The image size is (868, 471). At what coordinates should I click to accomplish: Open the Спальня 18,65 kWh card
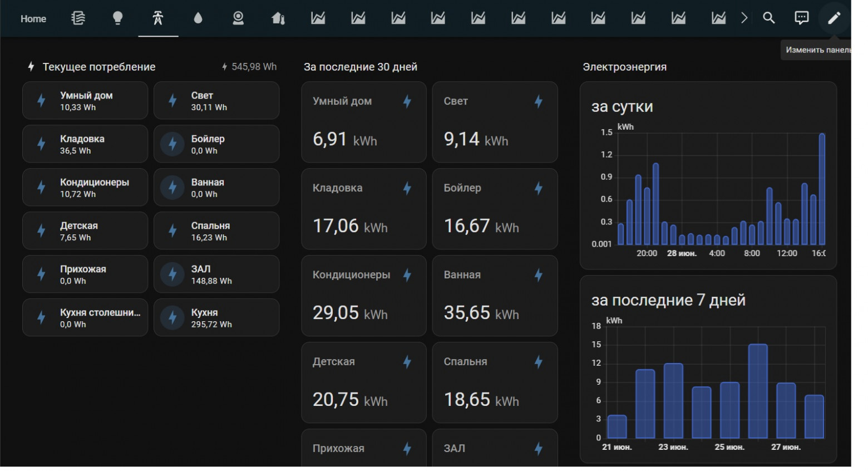[x=494, y=382]
